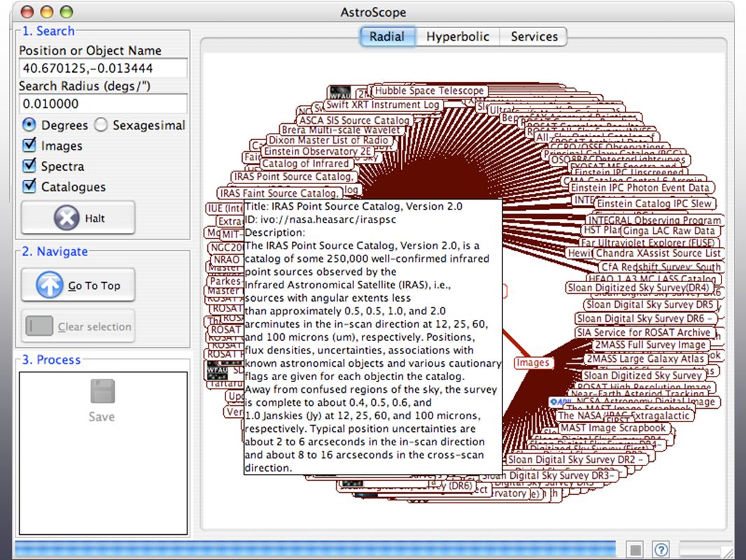Select the Images node in the graph
The height and width of the screenshot is (560, 746).
click(x=533, y=363)
